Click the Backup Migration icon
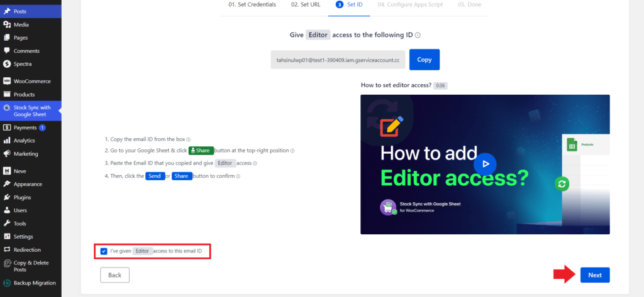 click(6, 283)
